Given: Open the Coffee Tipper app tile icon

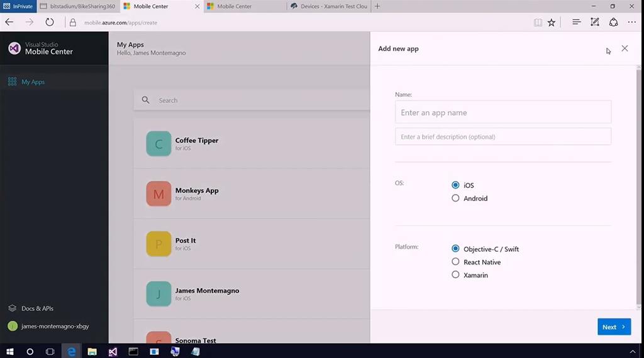Looking at the screenshot, I should point(158,144).
